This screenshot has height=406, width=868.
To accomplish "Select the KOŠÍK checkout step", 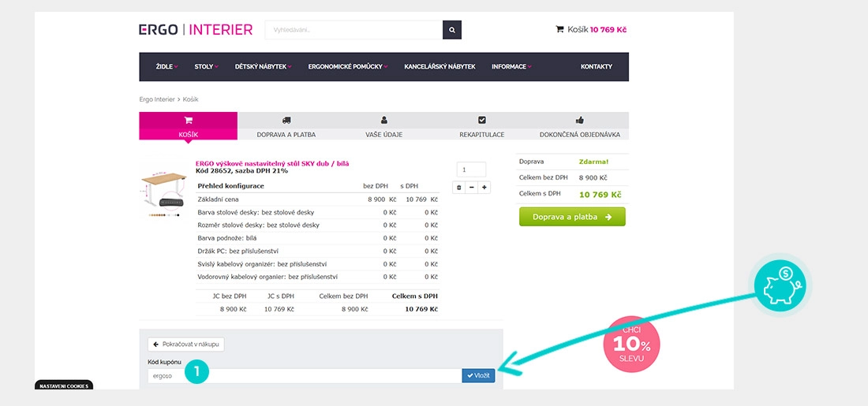I will tap(189, 126).
